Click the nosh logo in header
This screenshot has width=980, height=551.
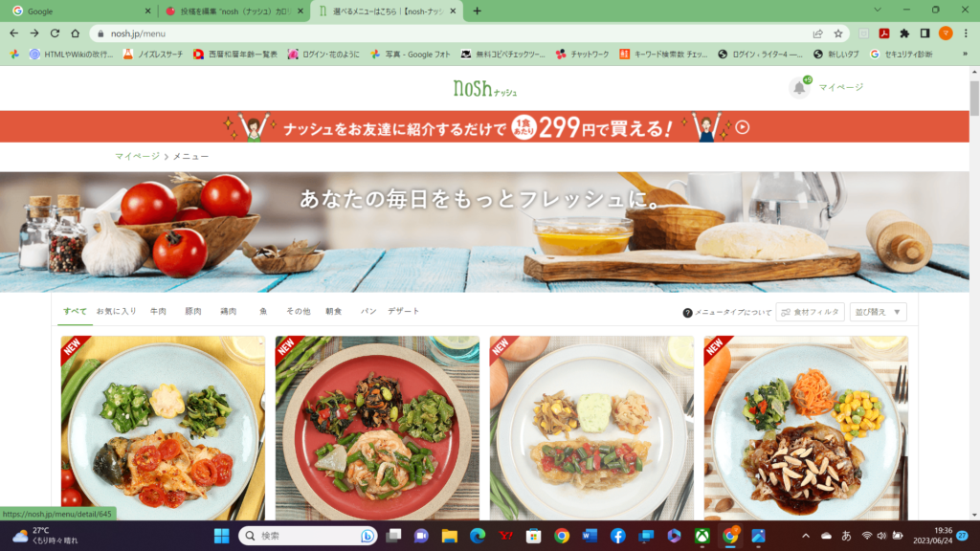[x=485, y=89]
